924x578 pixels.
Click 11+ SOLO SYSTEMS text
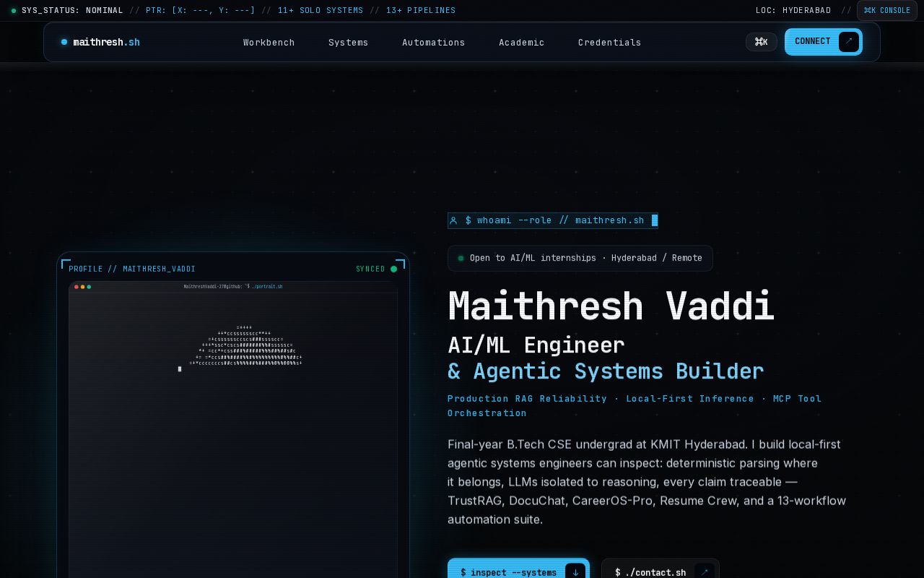click(x=321, y=10)
